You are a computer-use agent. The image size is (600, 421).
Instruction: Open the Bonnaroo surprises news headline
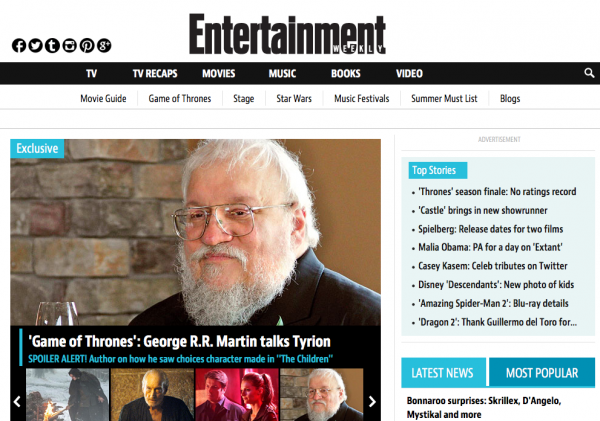pos(484,408)
